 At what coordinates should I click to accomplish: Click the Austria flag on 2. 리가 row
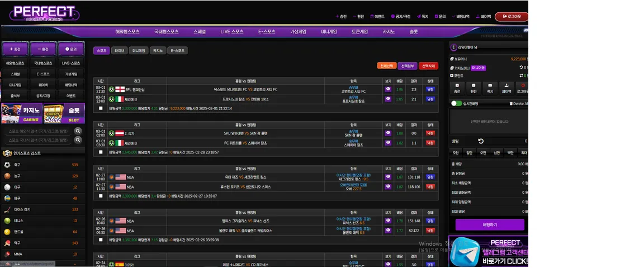(x=120, y=133)
